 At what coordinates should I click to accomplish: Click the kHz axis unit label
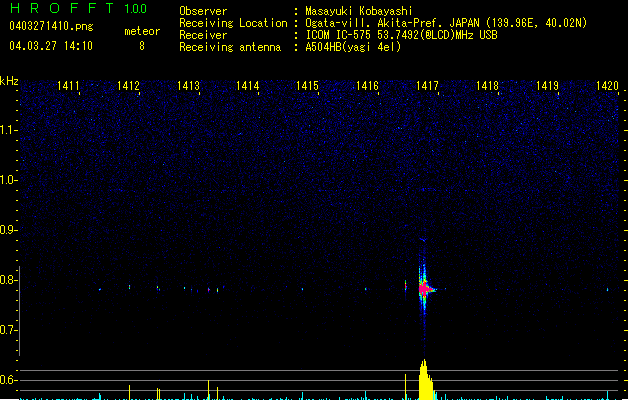pyautogui.click(x=10, y=82)
